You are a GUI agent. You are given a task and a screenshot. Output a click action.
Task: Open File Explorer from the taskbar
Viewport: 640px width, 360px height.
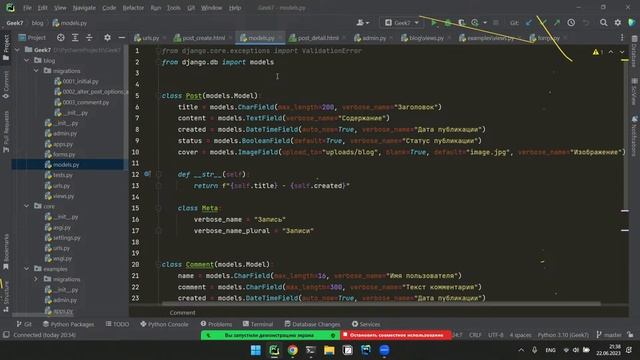pyautogui.click(x=329, y=350)
